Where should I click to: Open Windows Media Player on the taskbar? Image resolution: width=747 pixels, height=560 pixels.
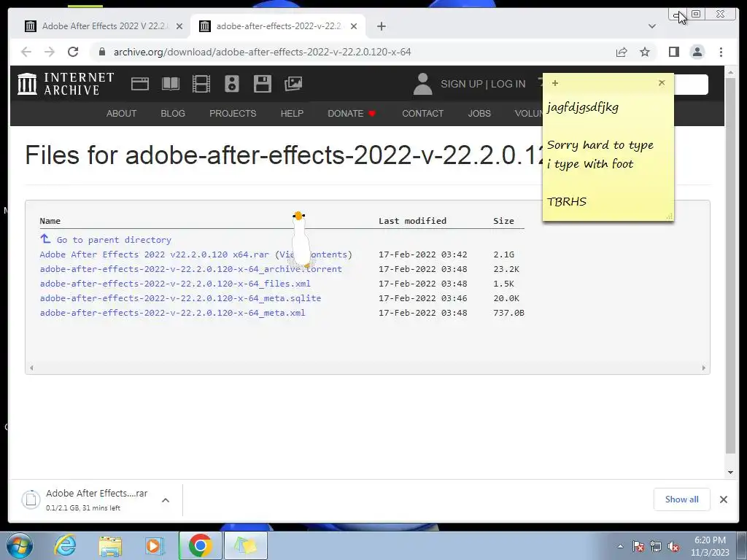(x=155, y=545)
